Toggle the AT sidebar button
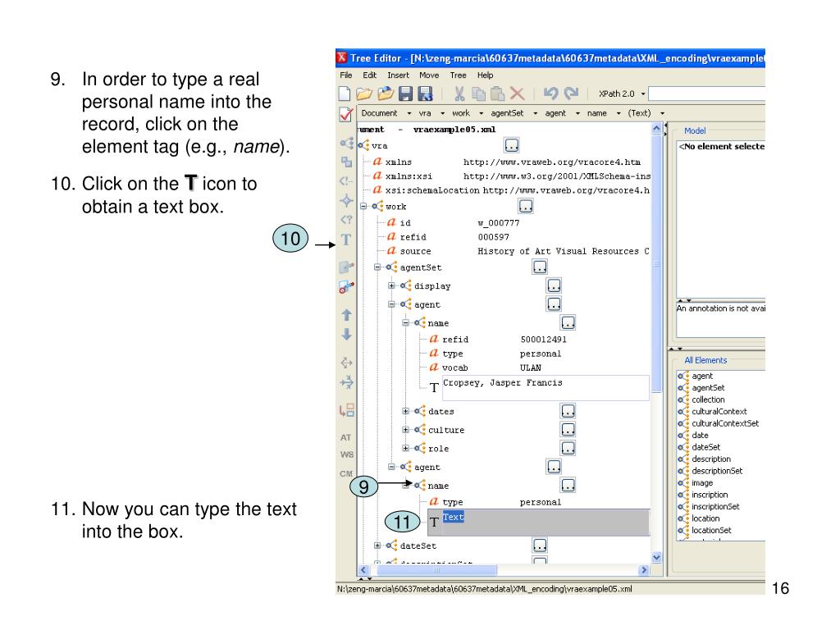840x630 pixels. tap(345, 438)
